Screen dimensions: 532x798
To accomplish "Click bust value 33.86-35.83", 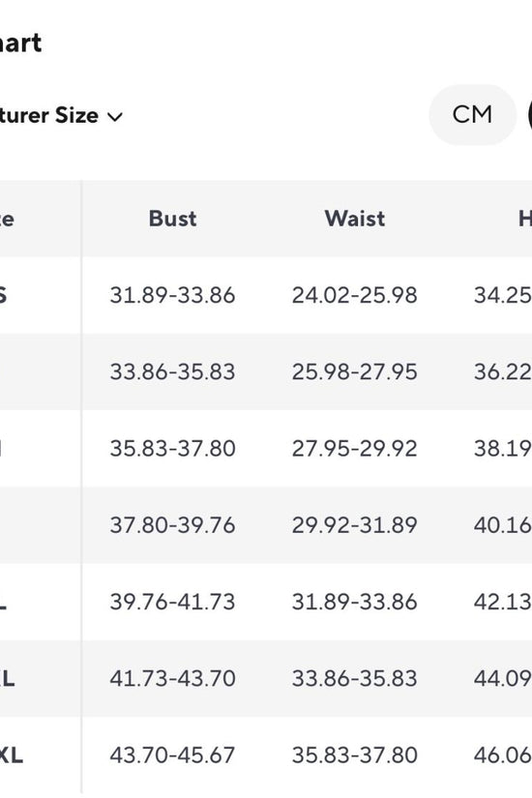I will click(x=172, y=372).
